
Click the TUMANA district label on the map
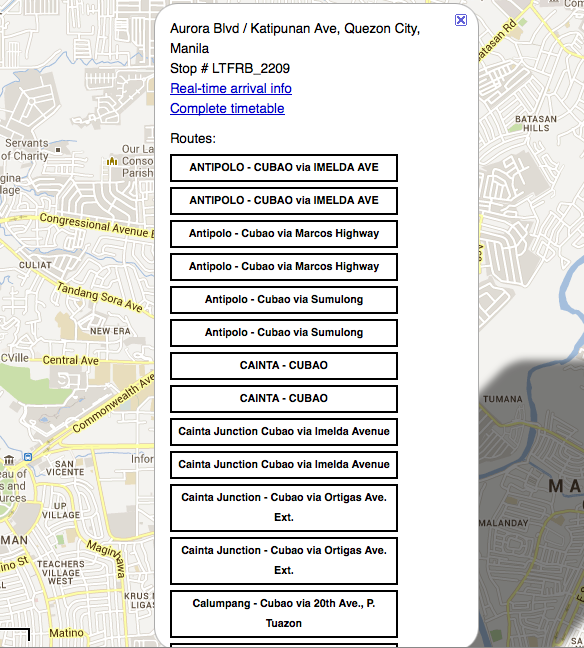click(x=503, y=399)
